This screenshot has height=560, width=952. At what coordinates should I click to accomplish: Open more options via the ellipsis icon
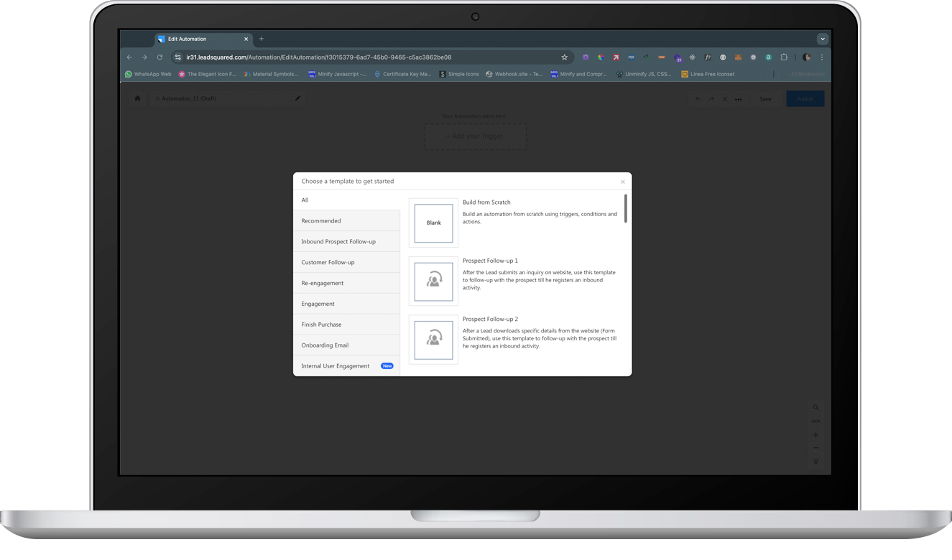point(738,99)
